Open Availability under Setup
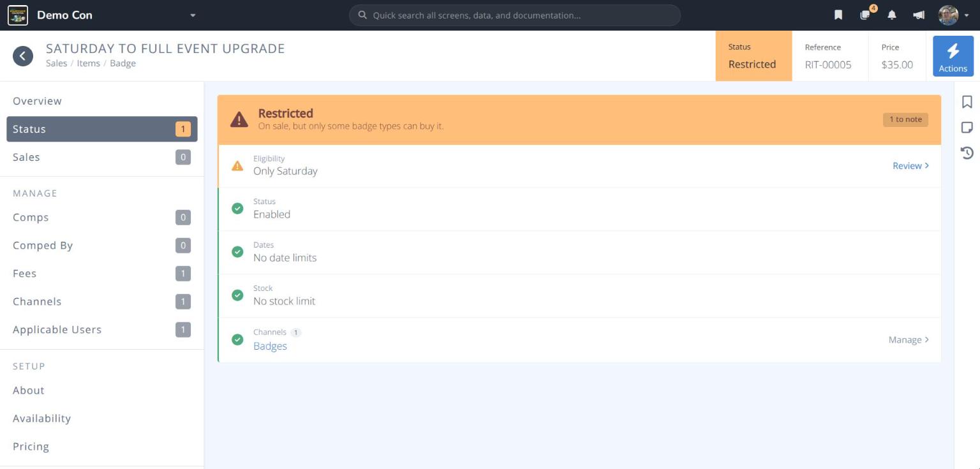 (102, 419)
